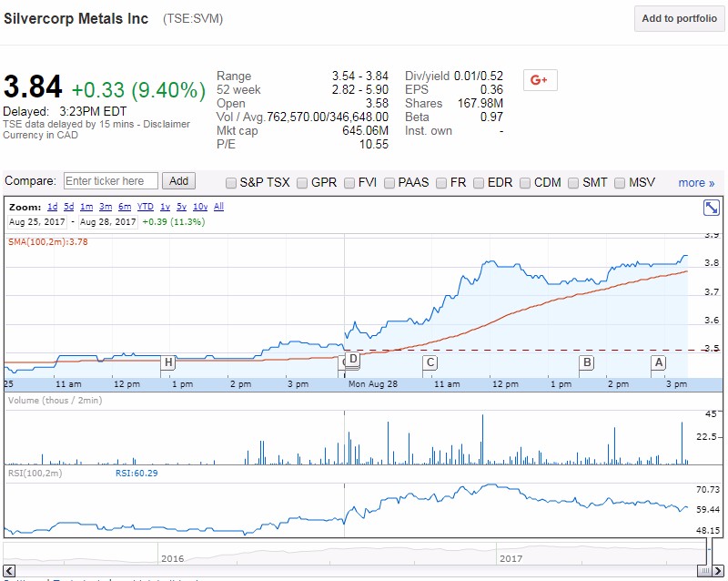Toggle the PAAS compare checkbox

389,183
